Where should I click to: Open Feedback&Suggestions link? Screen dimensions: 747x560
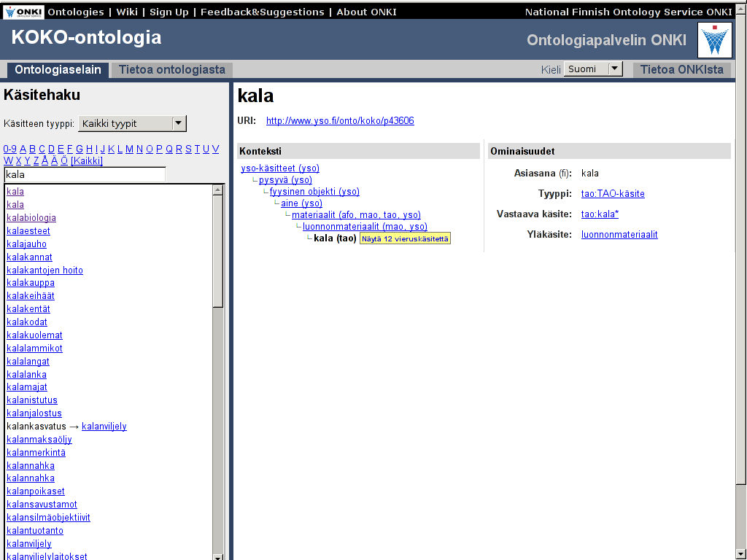(263, 12)
